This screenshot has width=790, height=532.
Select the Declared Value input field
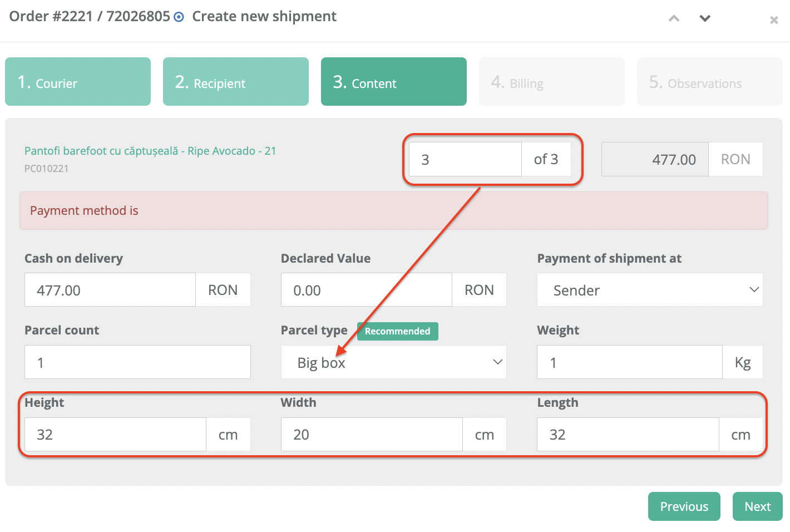367,290
